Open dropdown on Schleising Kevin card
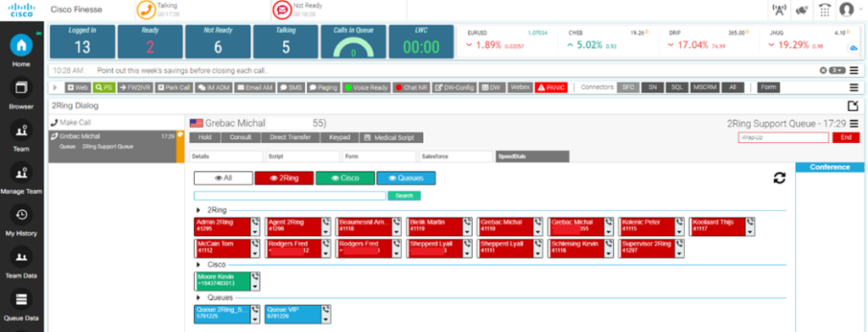The height and width of the screenshot is (332, 868). (x=609, y=254)
